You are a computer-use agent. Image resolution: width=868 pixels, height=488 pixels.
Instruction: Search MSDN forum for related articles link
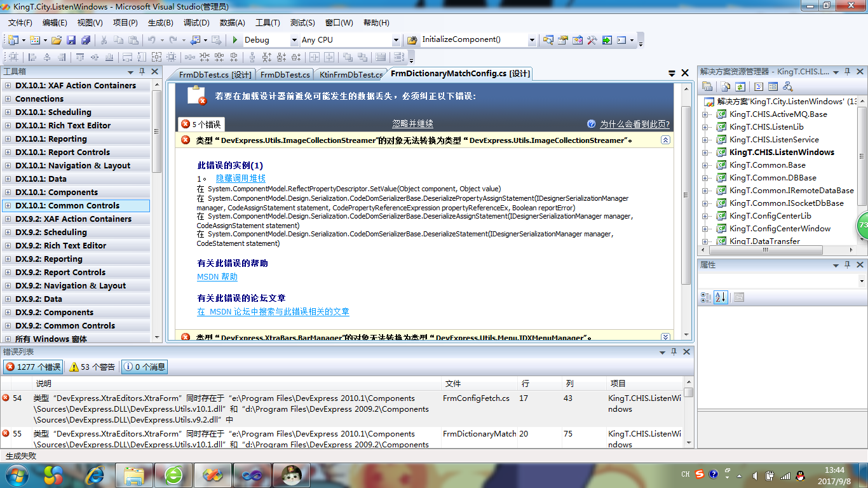tap(273, 312)
